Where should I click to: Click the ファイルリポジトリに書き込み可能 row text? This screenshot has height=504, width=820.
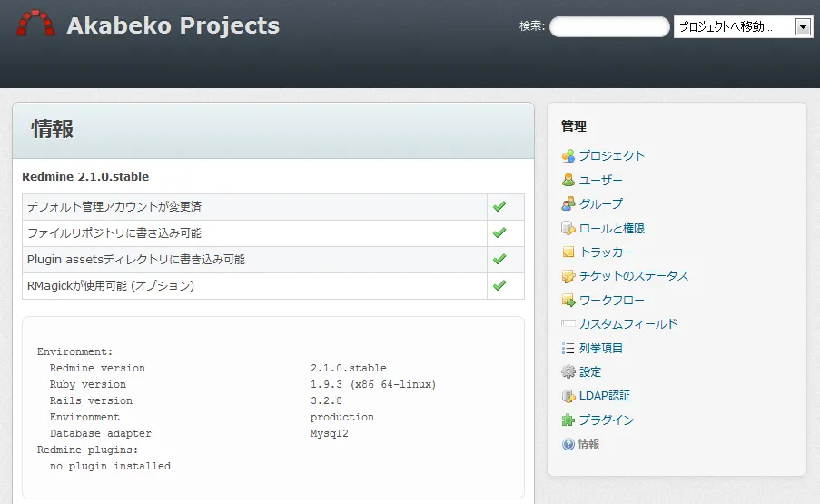(114, 232)
